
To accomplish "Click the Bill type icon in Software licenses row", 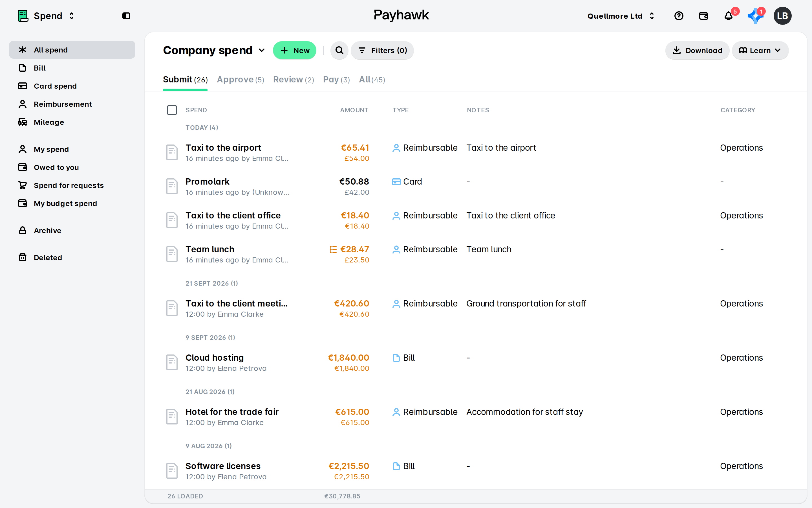I will click(x=396, y=466).
